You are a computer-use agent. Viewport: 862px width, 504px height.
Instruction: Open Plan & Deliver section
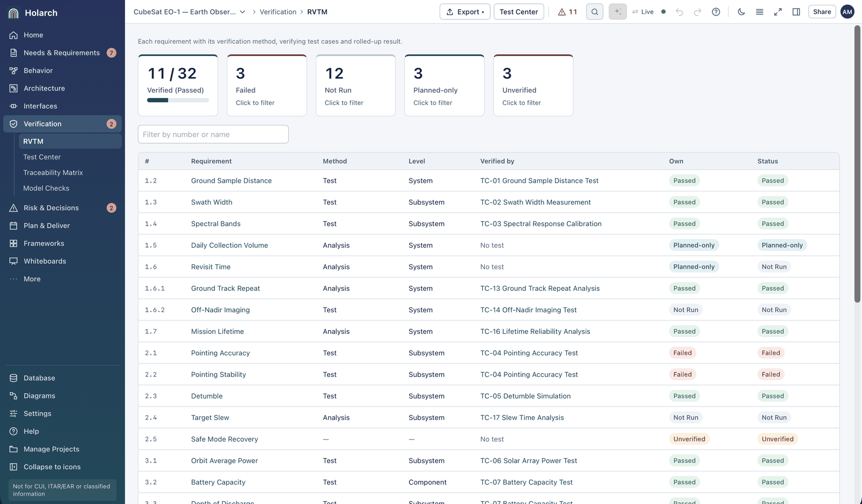(62, 226)
